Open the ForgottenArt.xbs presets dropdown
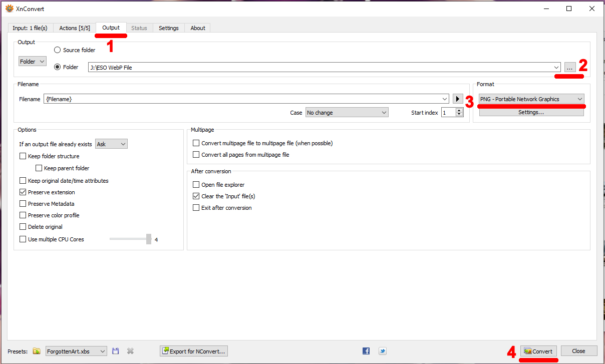605x364 pixels. pyautogui.click(x=76, y=351)
